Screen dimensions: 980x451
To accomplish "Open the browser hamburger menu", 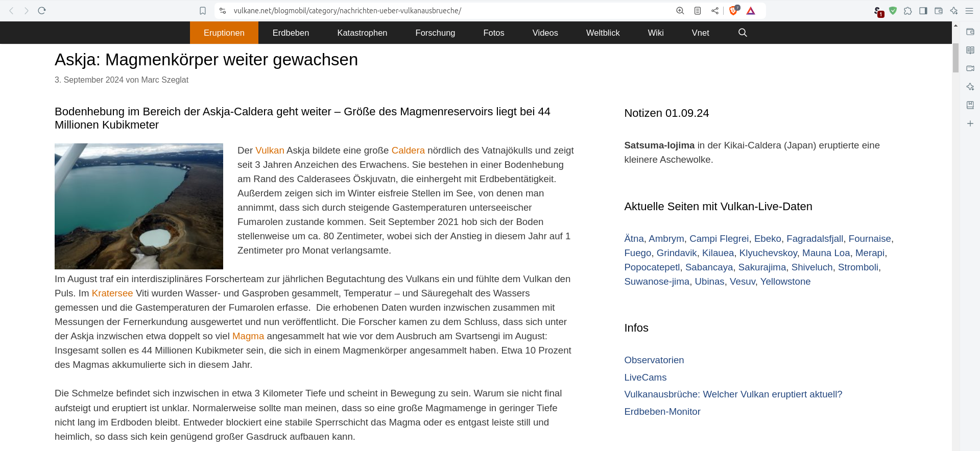I will (969, 11).
